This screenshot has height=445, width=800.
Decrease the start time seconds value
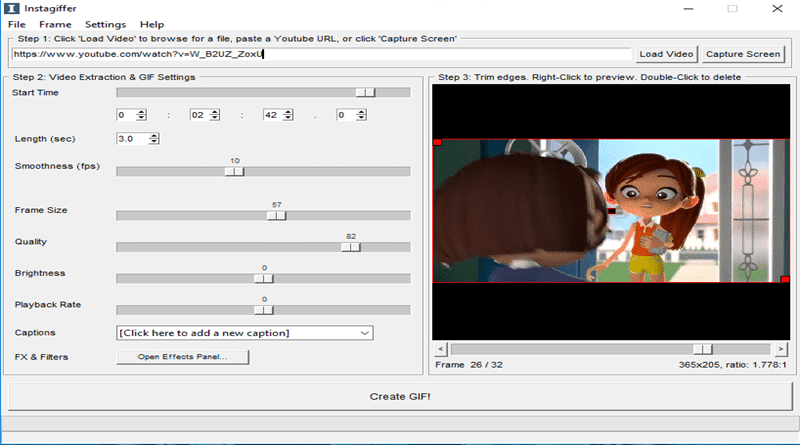[288, 118]
